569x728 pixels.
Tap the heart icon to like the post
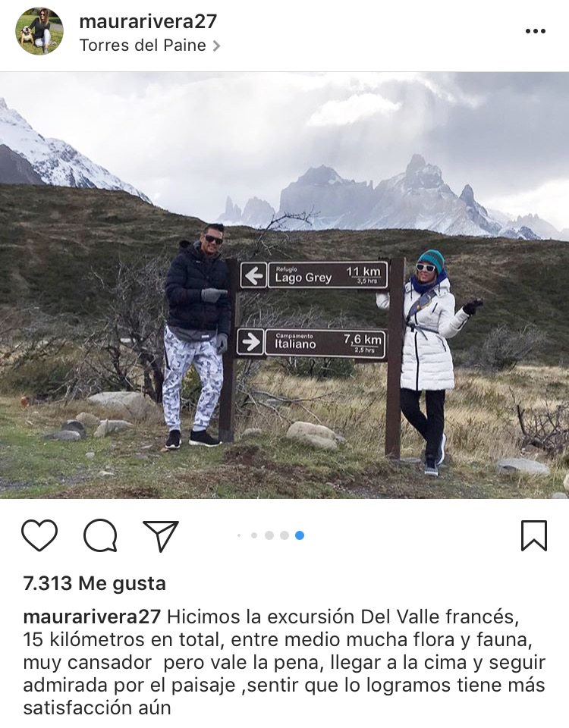pyautogui.click(x=39, y=535)
